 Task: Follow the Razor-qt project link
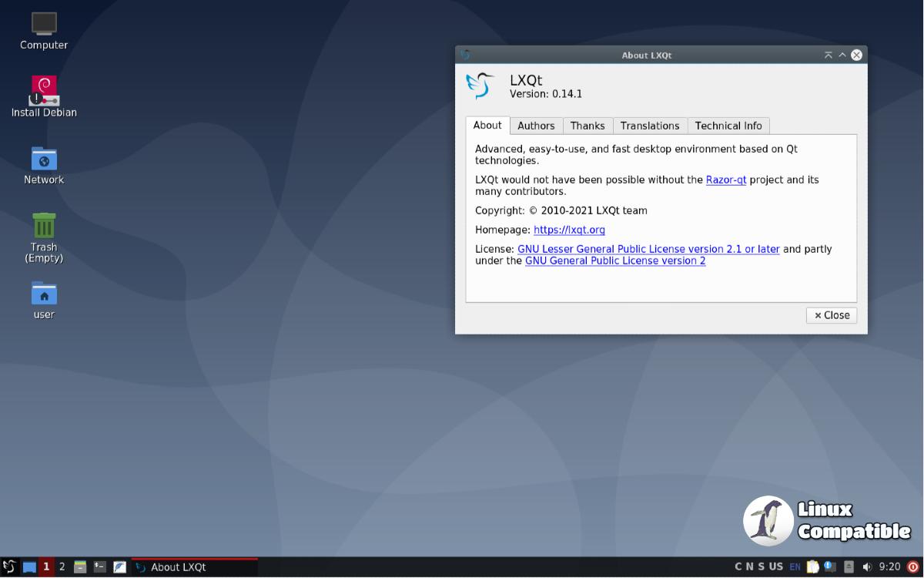(726, 180)
